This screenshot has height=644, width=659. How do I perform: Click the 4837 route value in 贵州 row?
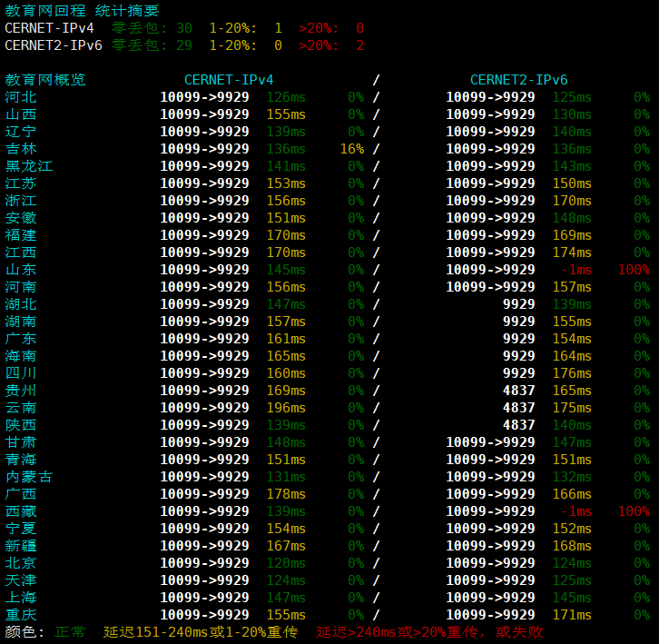(518, 391)
